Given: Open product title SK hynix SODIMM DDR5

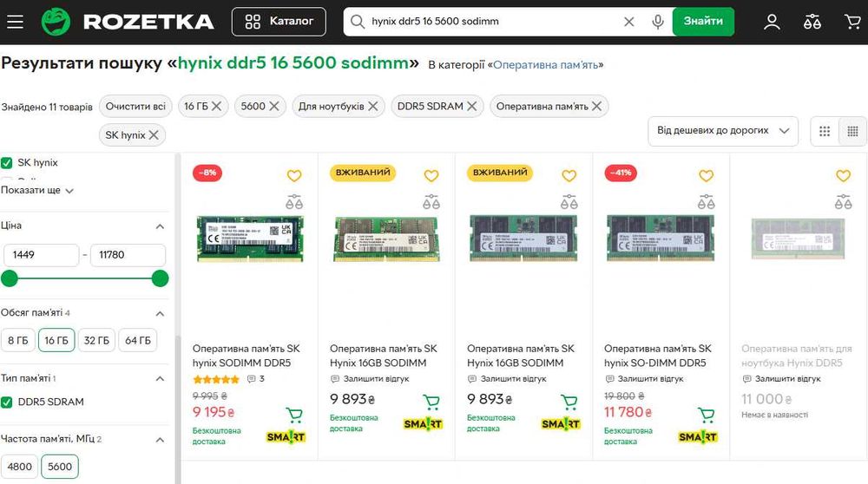Looking at the screenshot, I should coord(247,356).
